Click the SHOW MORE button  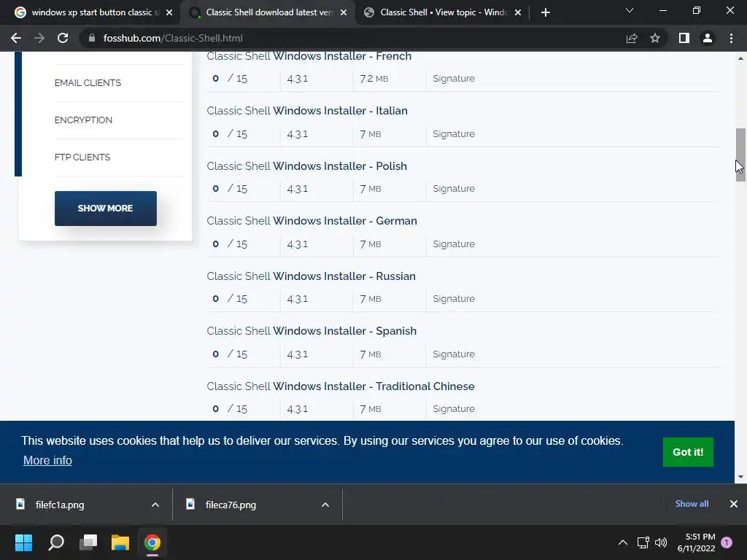tap(105, 208)
